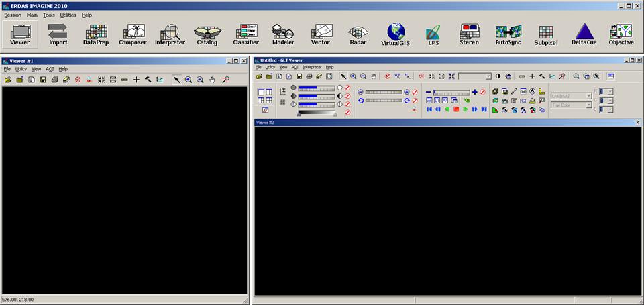
Task: Select Zoom In tool in Viewer #1
Action: click(x=188, y=80)
